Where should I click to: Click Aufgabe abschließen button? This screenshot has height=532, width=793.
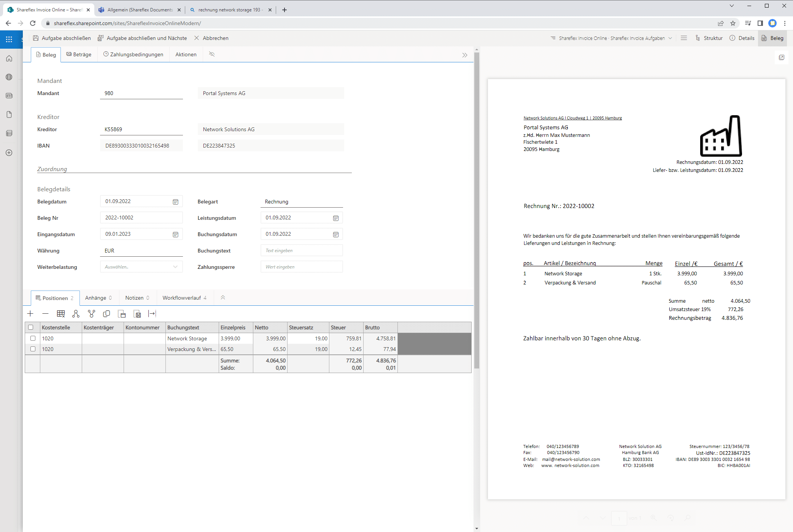click(62, 38)
